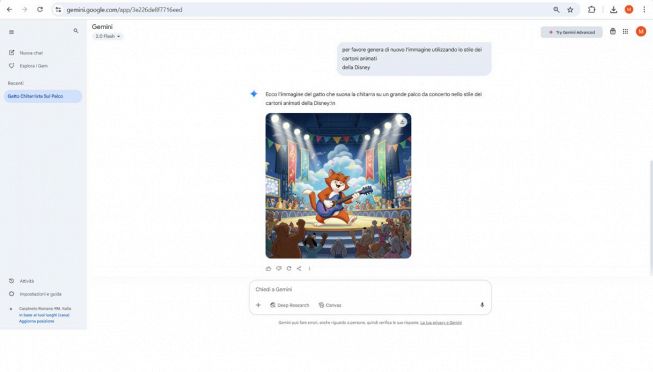Collapse the sidebar with the hamburger menu icon

coord(11,32)
